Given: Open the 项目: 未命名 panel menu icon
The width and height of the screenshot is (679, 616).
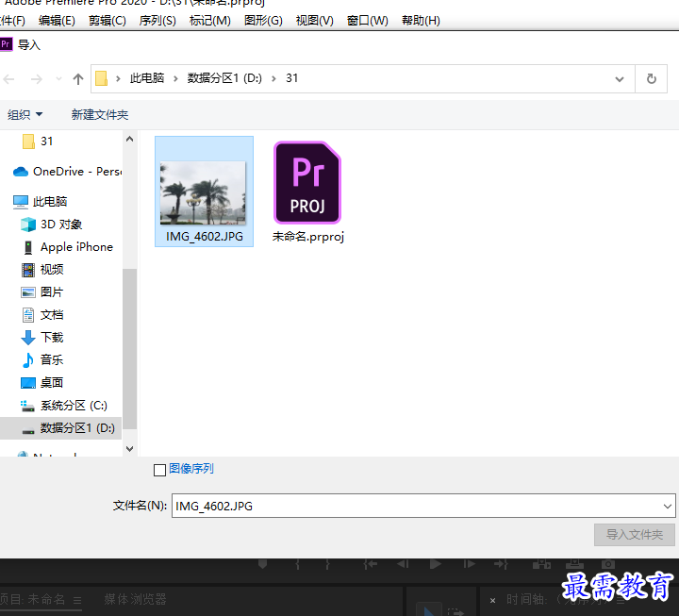Looking at the screenshot, I should pos(77,600).
